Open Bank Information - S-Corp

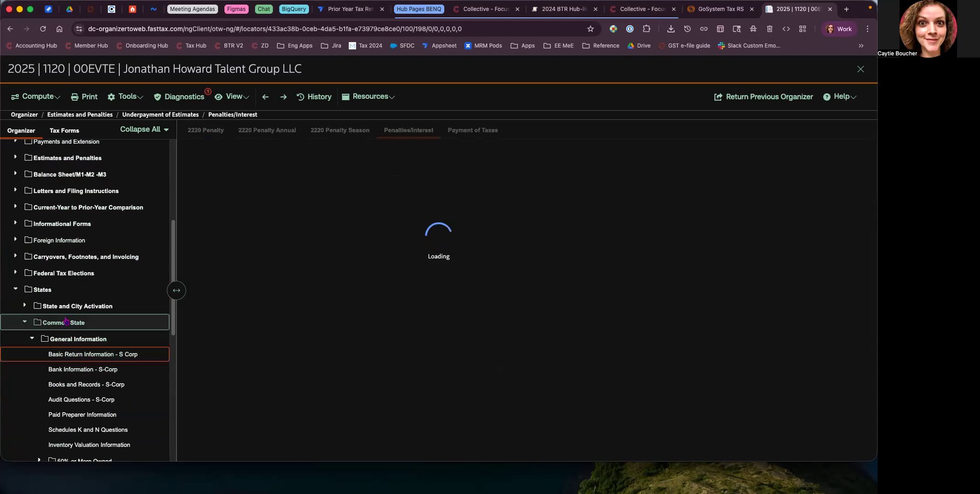[83, 369]
